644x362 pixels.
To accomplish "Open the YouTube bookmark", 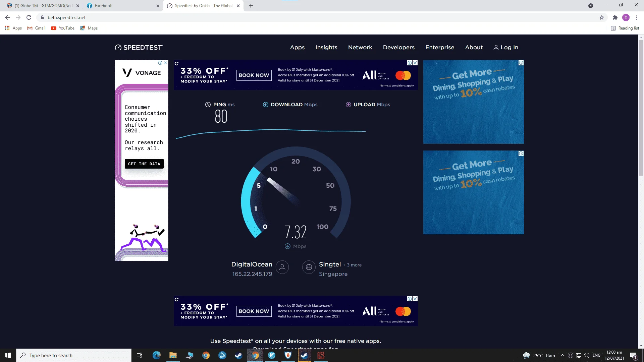I will coord(63,28).
